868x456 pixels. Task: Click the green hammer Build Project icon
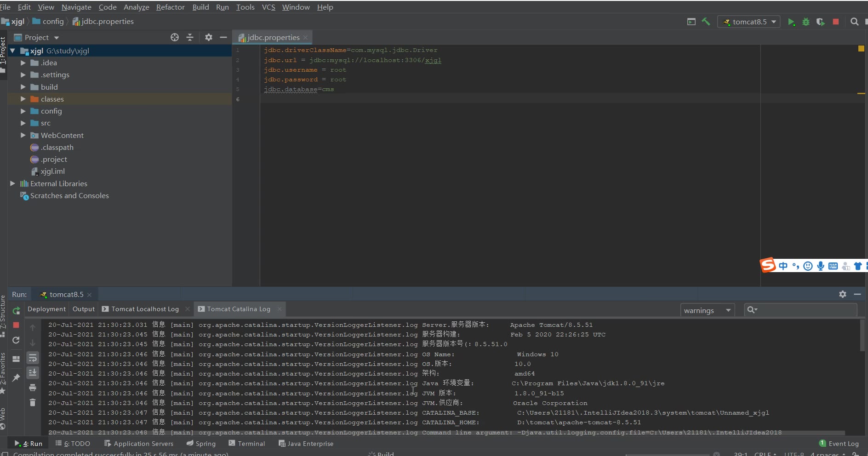click(x=706, y=22)
